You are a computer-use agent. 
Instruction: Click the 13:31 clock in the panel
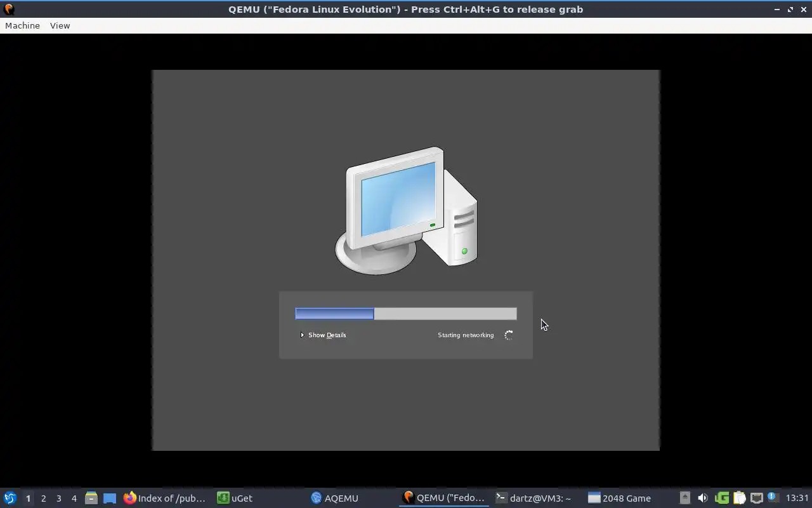[797, 498]
